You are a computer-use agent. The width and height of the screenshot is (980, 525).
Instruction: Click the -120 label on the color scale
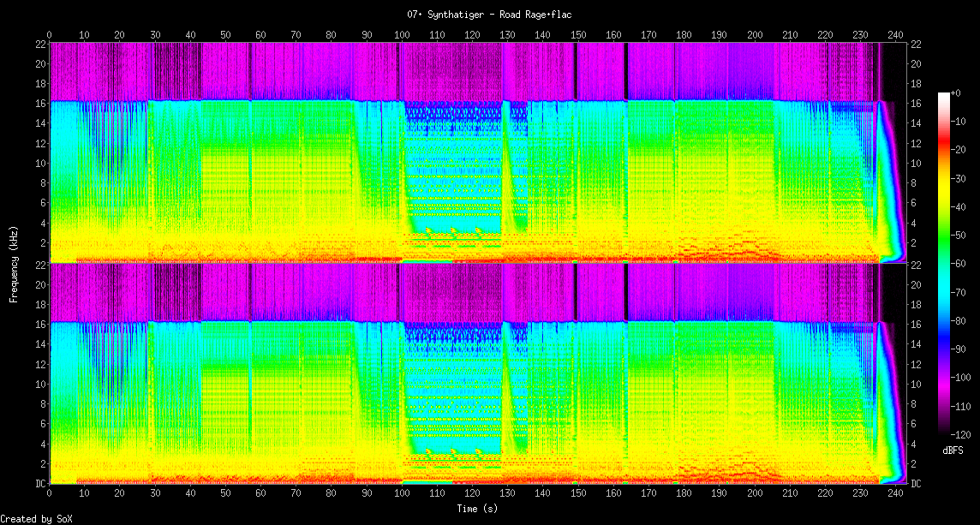point(962,434)
